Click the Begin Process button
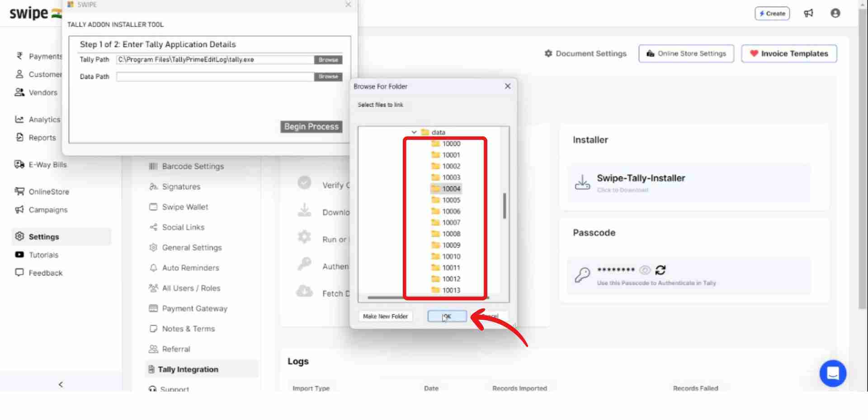The width and height of the screenshot is (868, 420). pos(311,126)
